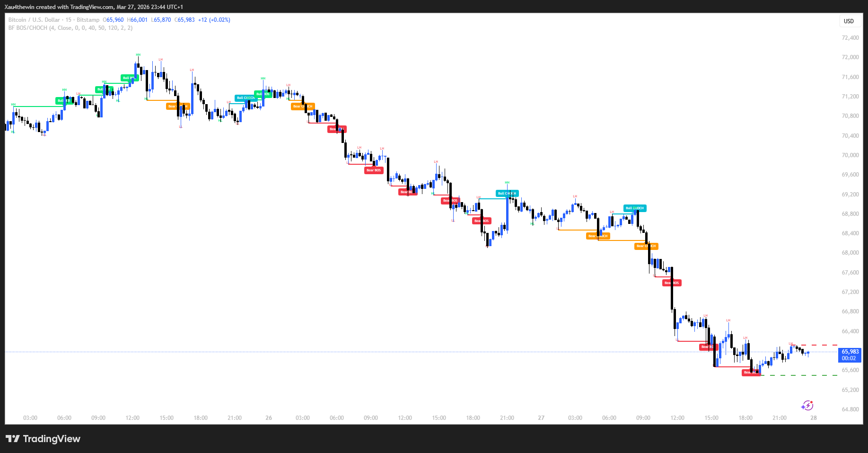
Task: Click the Bitstamp exchange name
Action: tap(87, 19)
